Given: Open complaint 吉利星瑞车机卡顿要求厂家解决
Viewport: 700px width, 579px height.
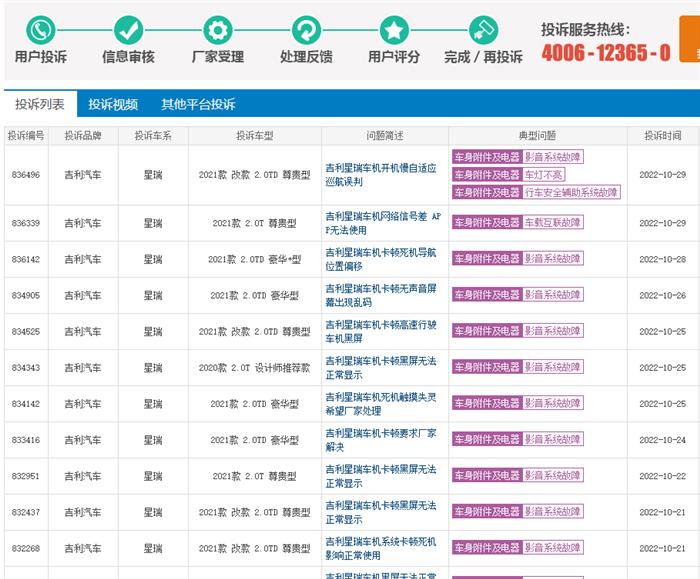Looking at the screenshot, I should click(x=381, y=440).
